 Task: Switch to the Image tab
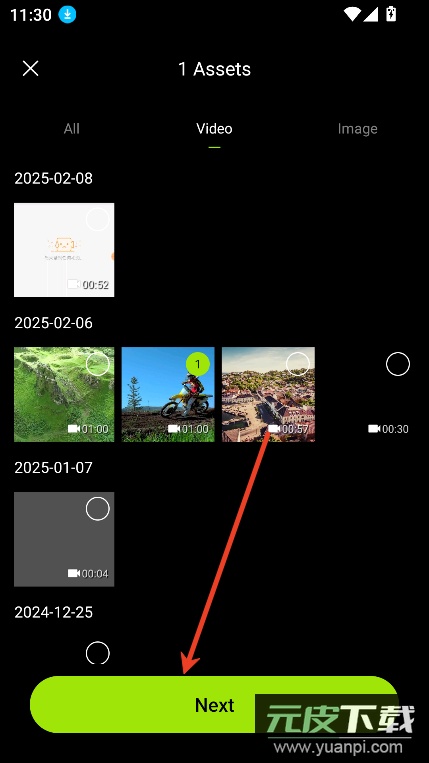[358, 129]
